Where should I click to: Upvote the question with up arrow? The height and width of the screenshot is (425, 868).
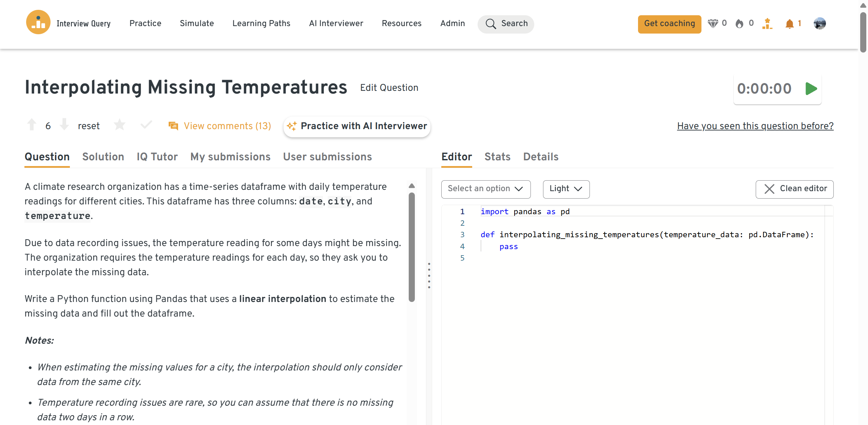32,125
